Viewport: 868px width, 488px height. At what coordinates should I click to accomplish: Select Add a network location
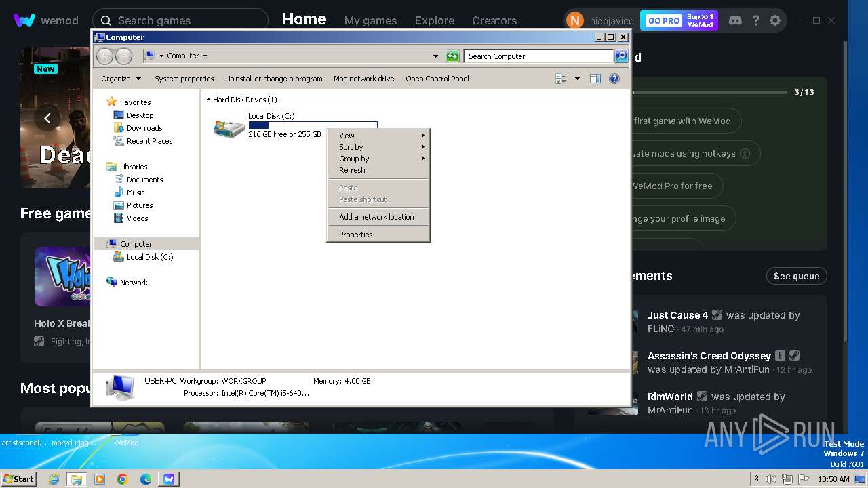click(x=378, y=217)
